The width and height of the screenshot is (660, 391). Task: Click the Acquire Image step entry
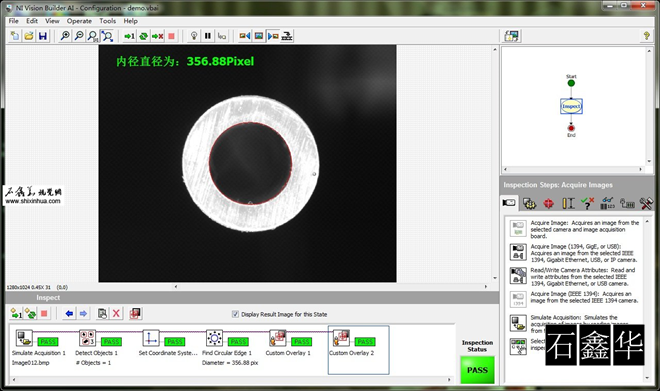click(x=575, y=229)
